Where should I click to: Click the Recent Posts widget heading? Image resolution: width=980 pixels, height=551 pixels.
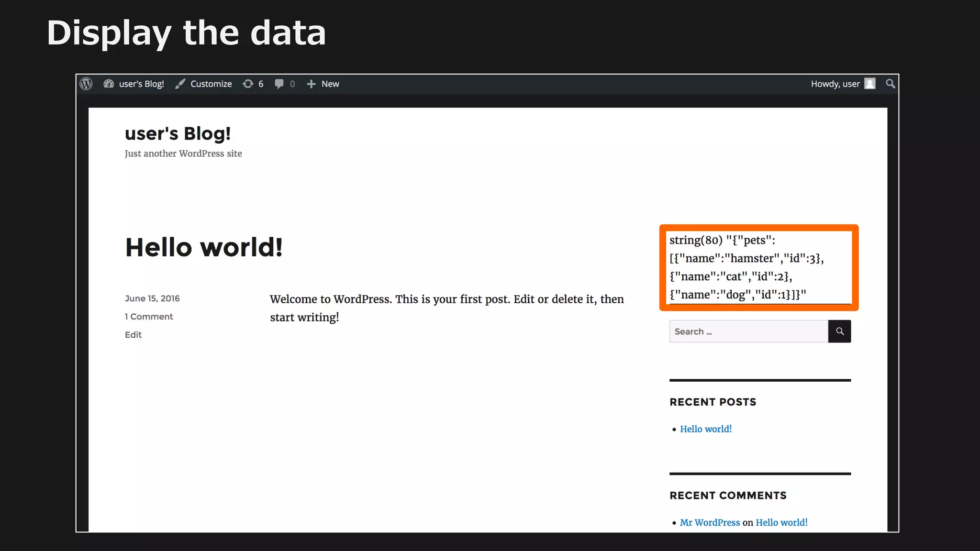tap(713, 402)
